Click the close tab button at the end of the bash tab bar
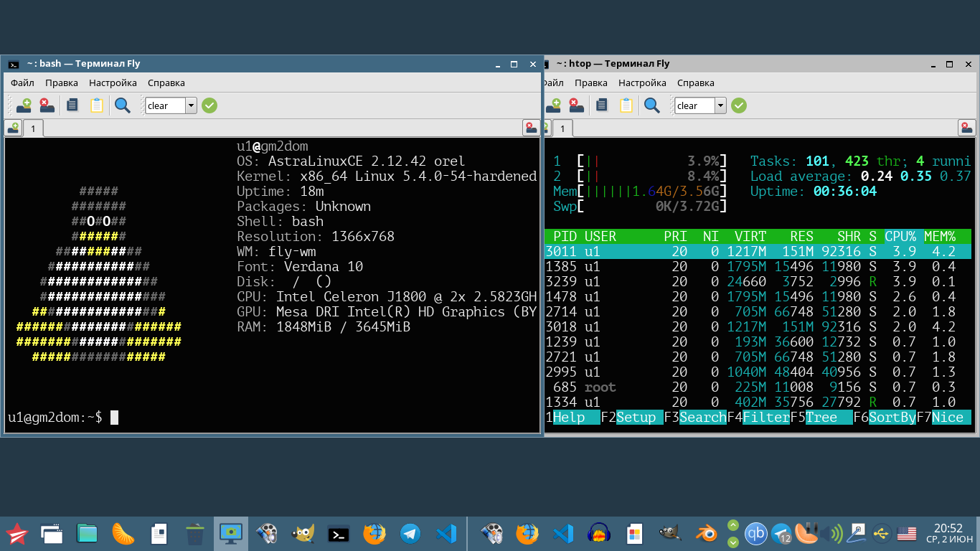This screenshot has width=980, height=551. point(531,128)
